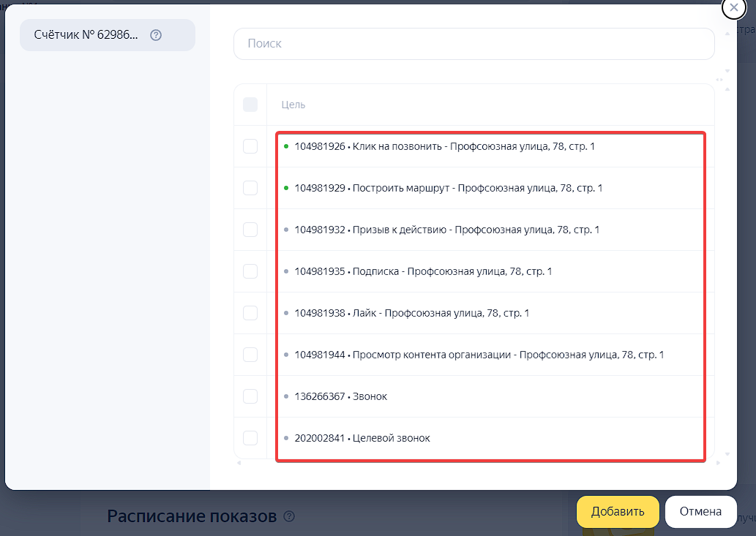
Task: Click the Цель column header
Action: coord(293,105)
